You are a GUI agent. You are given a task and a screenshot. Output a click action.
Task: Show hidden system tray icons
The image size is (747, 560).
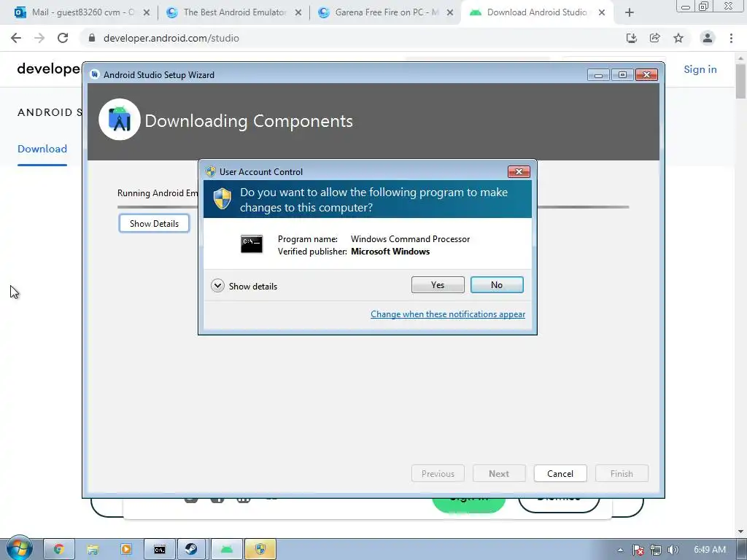(620, 550)
